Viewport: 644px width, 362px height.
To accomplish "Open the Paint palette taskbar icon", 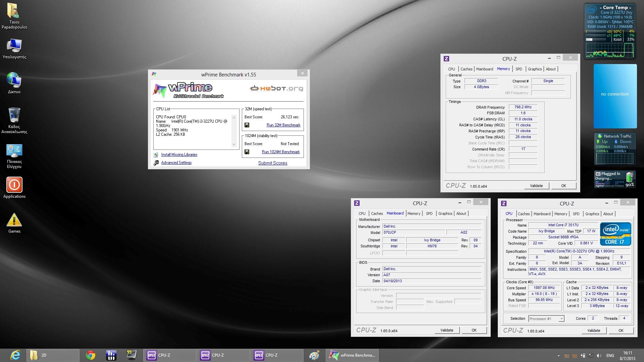I will 314,355.
